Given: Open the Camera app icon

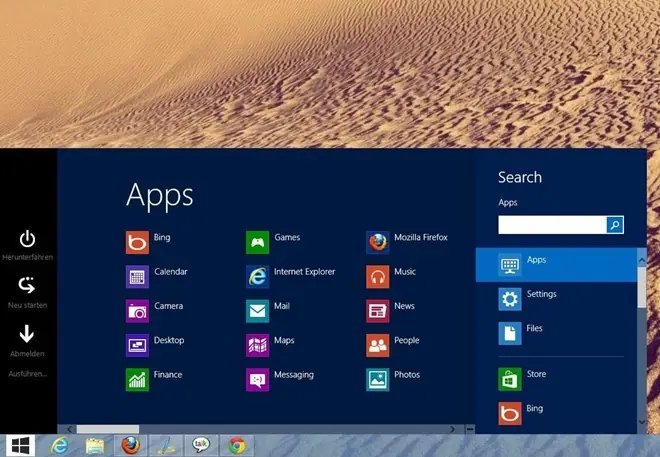Looking at the screenshot, I should pos(138,311).
